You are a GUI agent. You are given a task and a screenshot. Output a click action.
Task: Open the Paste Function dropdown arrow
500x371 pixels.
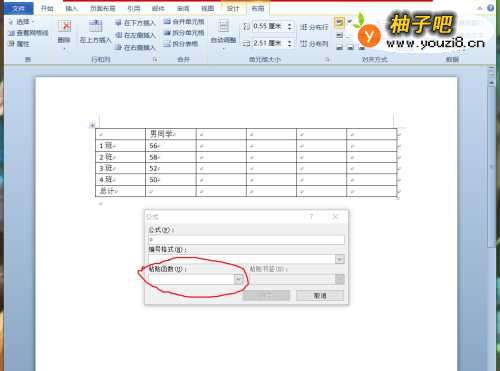coord(238,279)
